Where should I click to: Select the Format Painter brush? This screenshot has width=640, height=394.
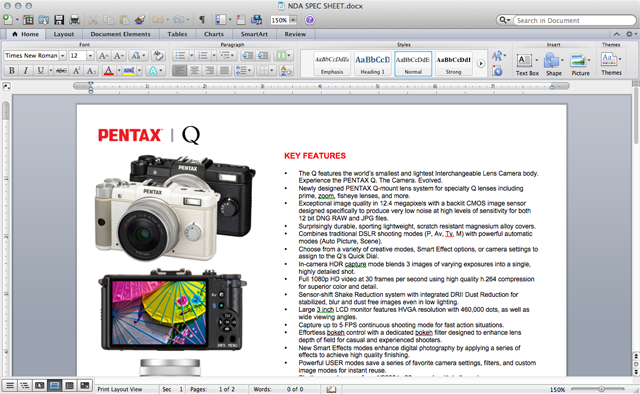point(140,20)
